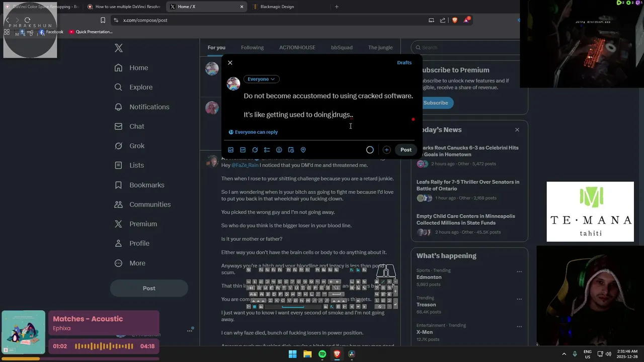
Task: Open the Treason trending topic
Action: click(426, 305)
